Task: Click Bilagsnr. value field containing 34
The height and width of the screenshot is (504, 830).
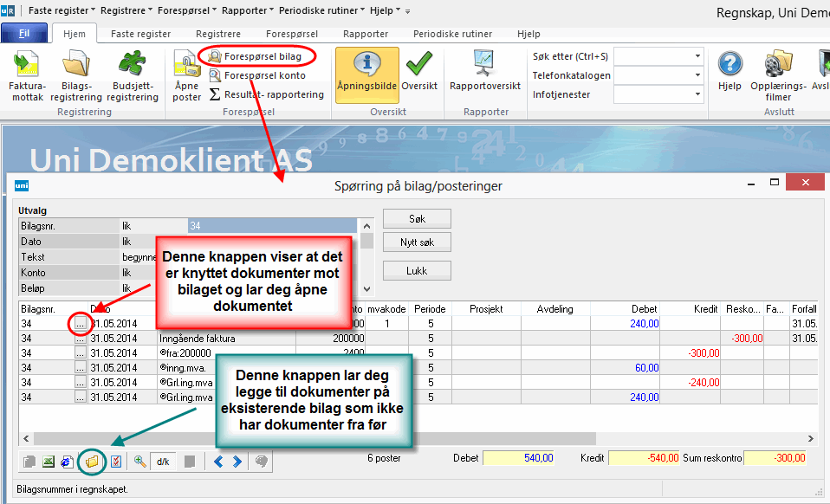Action: tap(272, 226)
